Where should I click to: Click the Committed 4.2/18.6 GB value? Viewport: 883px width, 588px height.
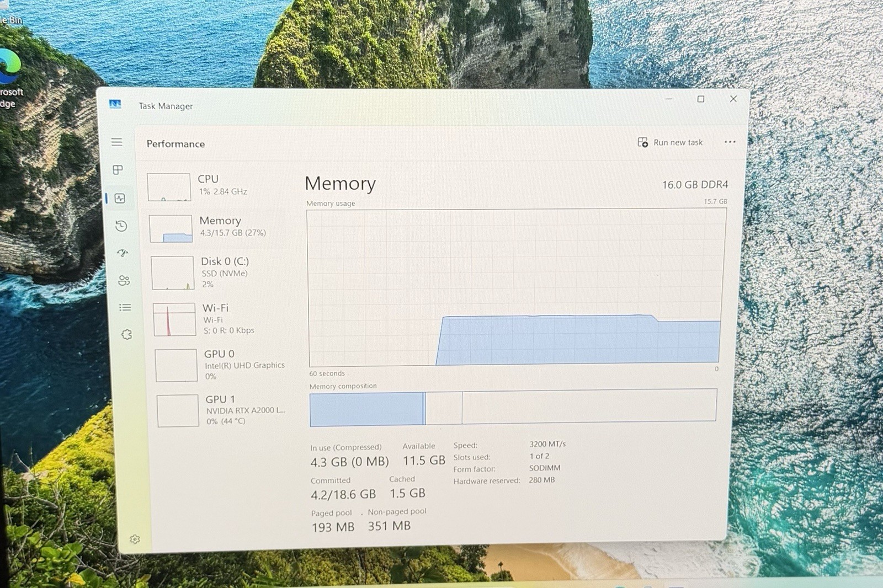343,494
